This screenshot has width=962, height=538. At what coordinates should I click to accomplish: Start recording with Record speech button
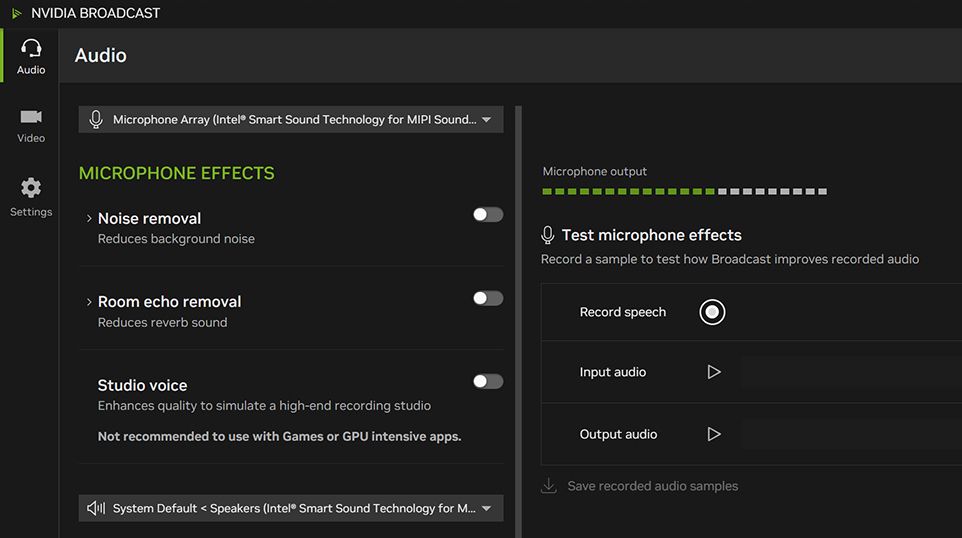(x=712, y=312)
